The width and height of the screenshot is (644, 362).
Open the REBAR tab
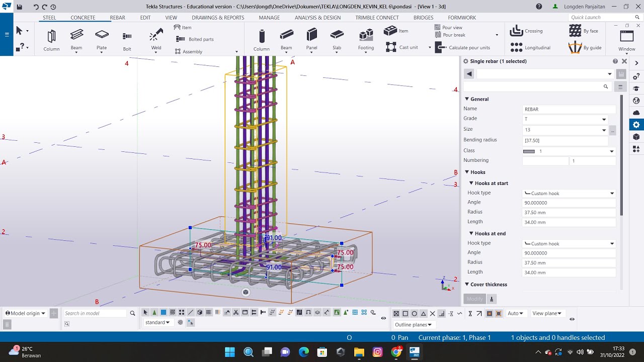pyautogui.click(x=118, y=18)
